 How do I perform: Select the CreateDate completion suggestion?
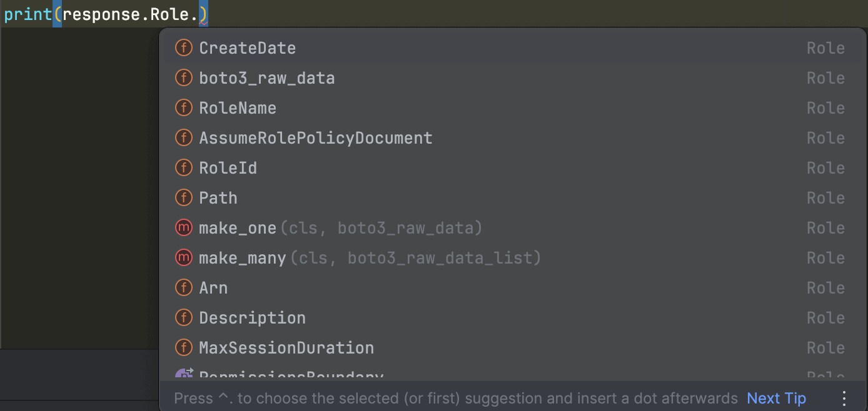(513, 48)
